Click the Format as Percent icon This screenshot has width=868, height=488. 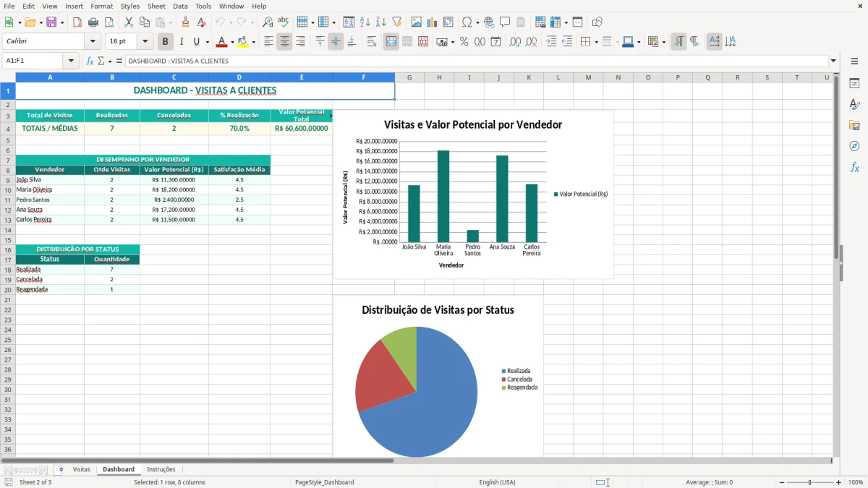[464, 42]
